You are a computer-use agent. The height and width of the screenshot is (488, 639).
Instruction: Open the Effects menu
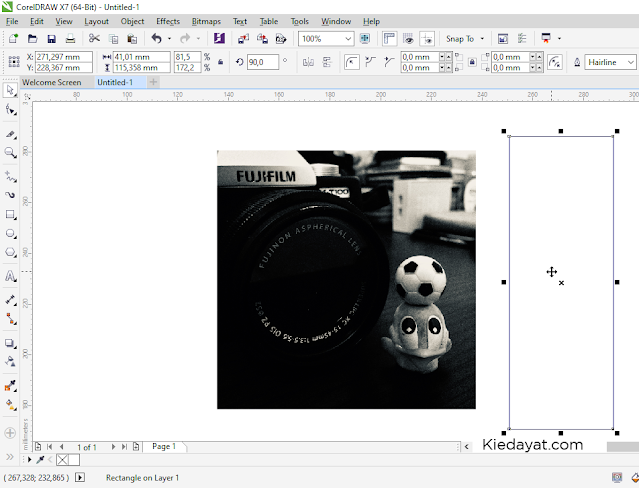(x=168, y=21)
